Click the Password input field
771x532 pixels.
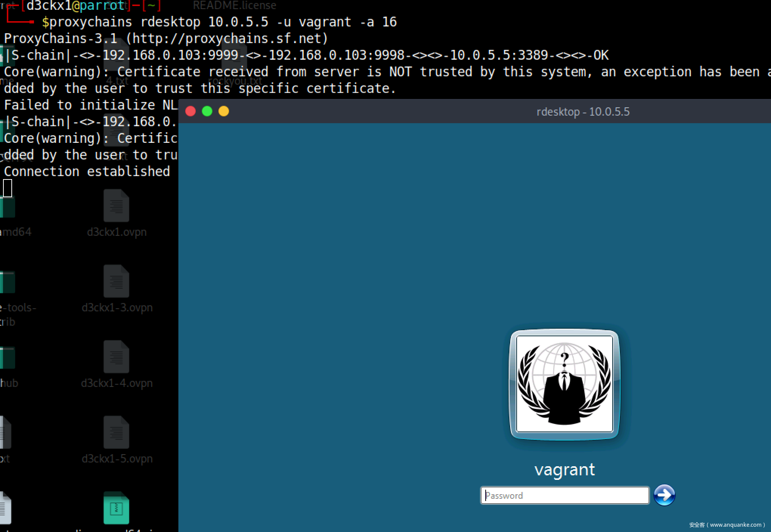coord(564,495)
